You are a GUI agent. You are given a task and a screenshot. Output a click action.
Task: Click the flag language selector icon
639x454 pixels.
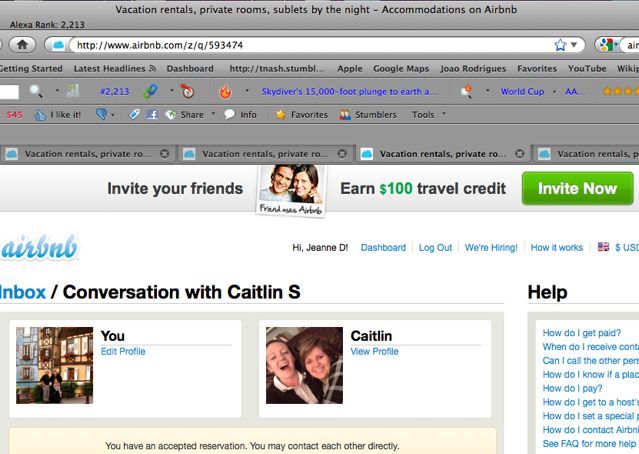coord(604,247)
